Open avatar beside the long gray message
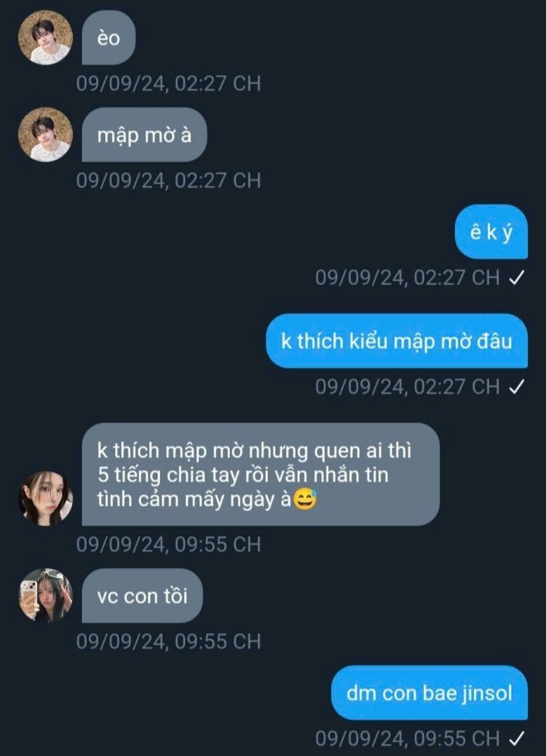 click(45, 498)
